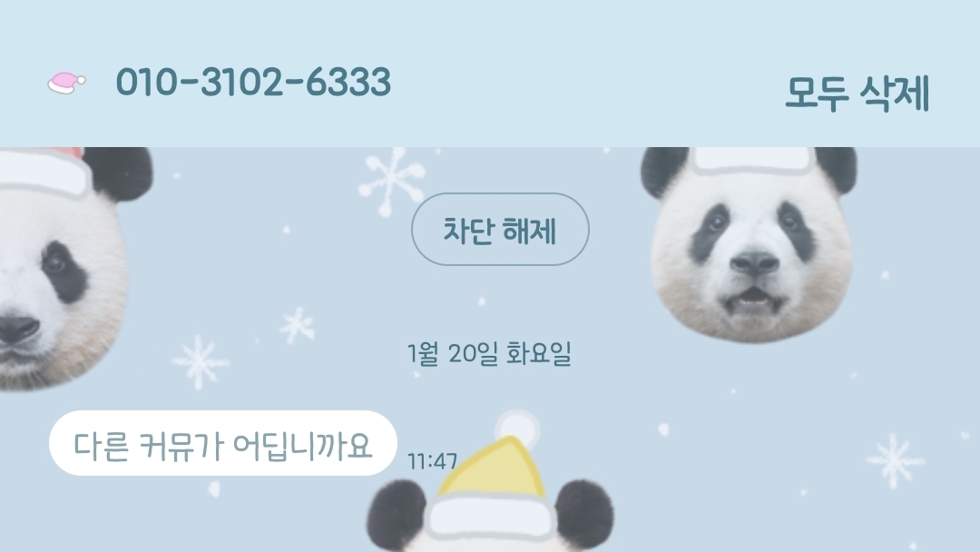Image resolution: width=980 pixels, height=552 pixels.
Task: Tap the small snowflake above message bubble
Action: tap(298, 326)
